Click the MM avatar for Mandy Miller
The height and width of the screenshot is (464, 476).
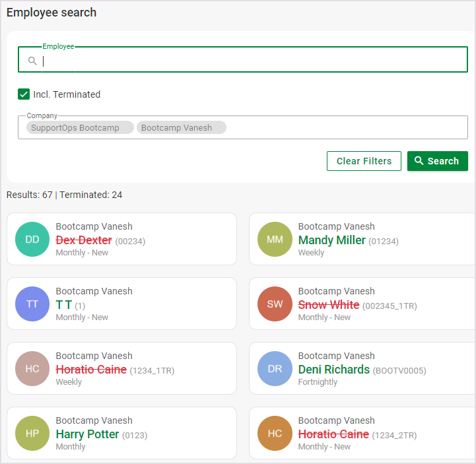coord(275,240)
